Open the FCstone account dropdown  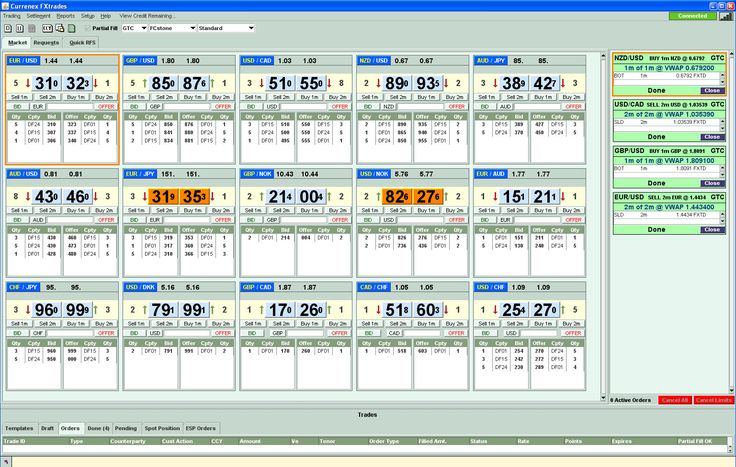[172, 28]
